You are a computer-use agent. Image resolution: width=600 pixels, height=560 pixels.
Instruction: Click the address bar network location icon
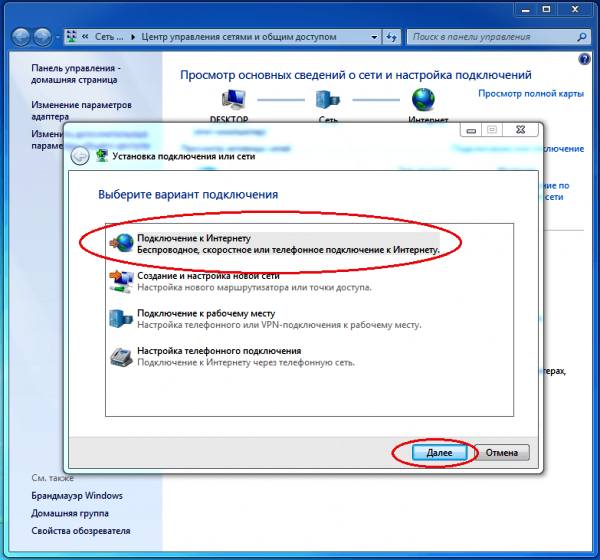pyautogui.click(x=71, y=37)
